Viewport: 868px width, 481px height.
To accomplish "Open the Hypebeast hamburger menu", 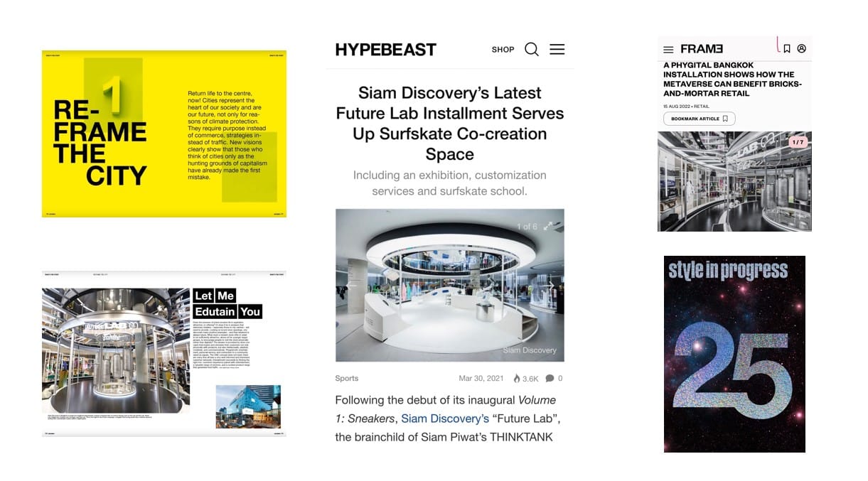I will [557, 50].
